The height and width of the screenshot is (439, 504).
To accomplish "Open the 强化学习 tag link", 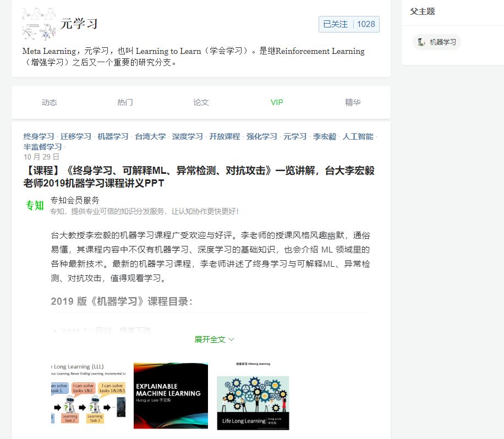I will (x=262, y=136).
